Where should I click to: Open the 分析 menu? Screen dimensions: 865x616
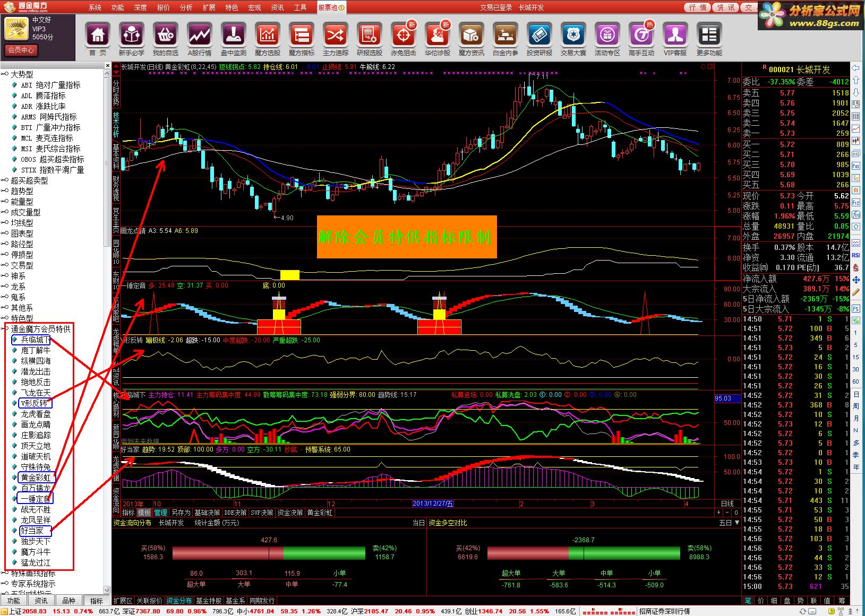(x=186, y=7)
